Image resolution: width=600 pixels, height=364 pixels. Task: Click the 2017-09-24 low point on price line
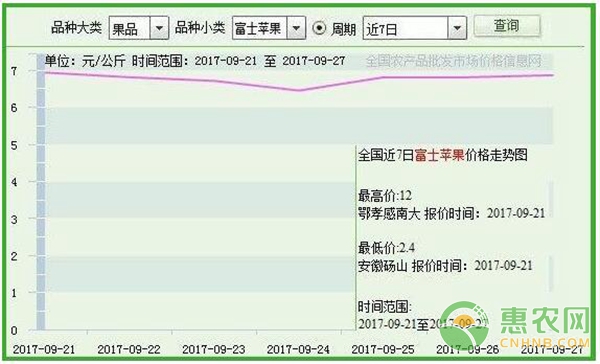coord(299,91)
